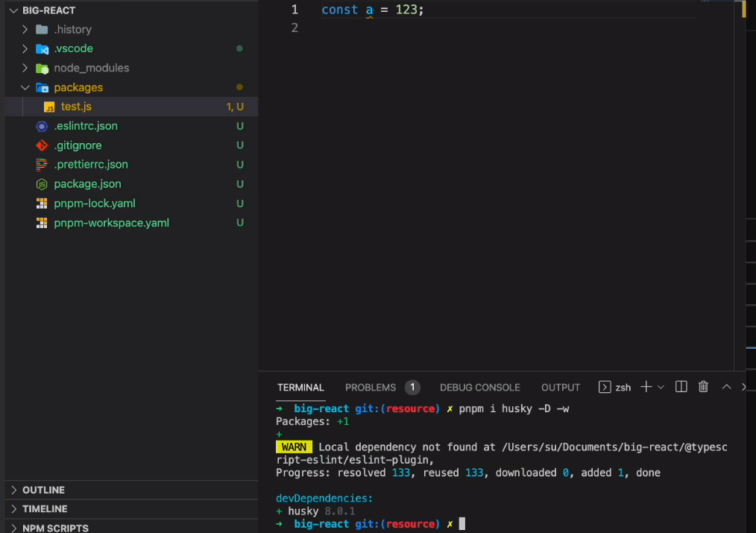Click the variable 'a' with warning squiggle

[x=369, y=10]
